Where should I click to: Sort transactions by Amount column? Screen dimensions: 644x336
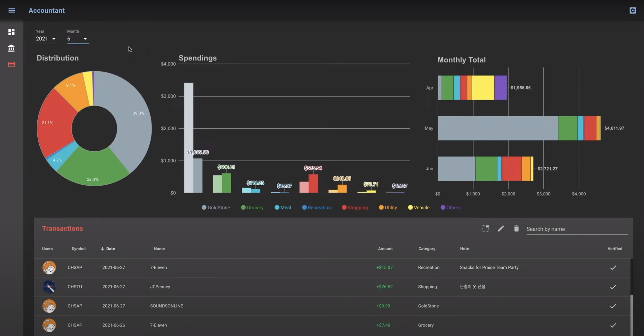pyautogui.click(x=385, y=249)
